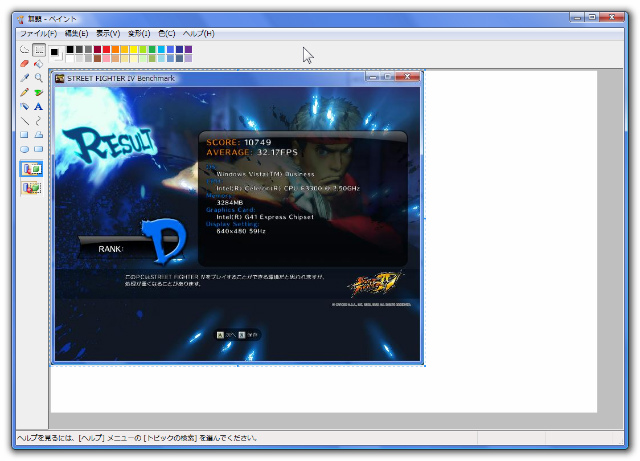
Task: Choose the dark red (maroon) swatch
Action: click(x=97, y=50)
